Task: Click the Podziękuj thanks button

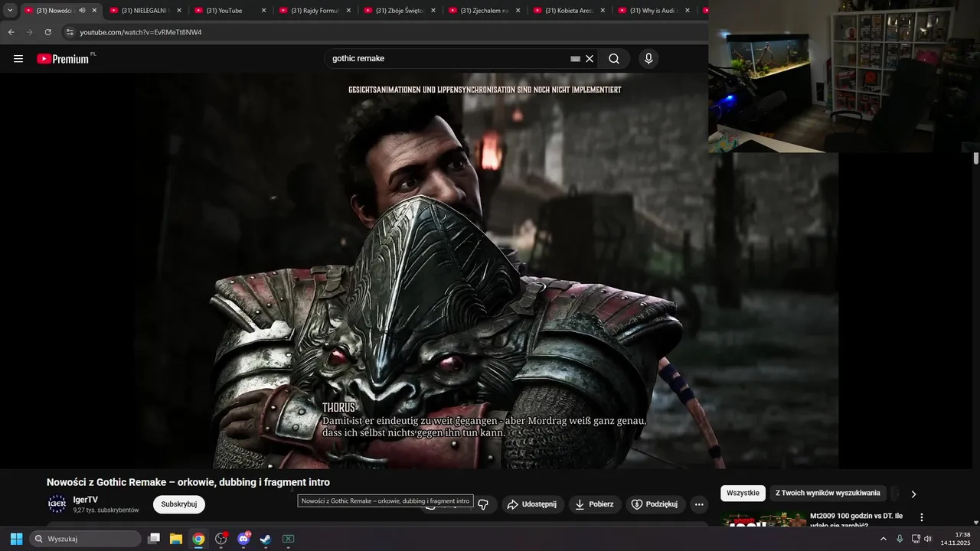Action: tap(655, 504)
